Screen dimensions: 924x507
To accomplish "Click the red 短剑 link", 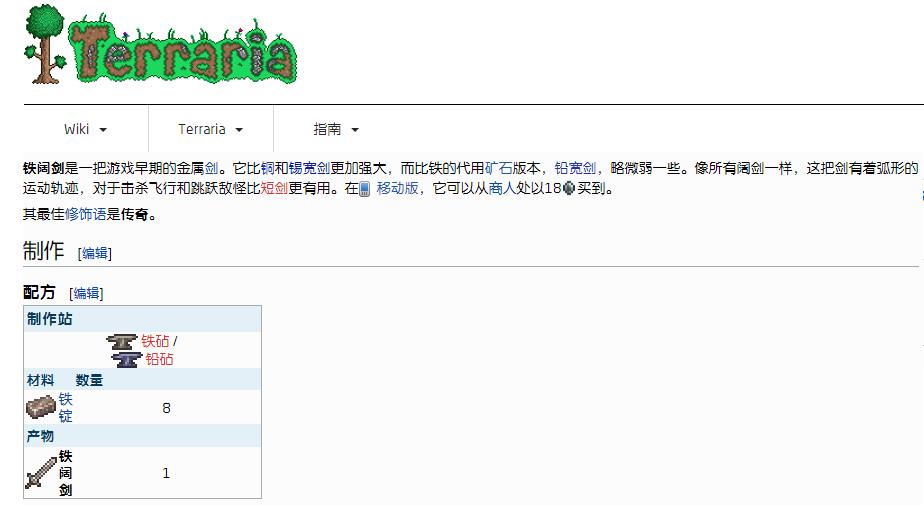I will (274, 189).
